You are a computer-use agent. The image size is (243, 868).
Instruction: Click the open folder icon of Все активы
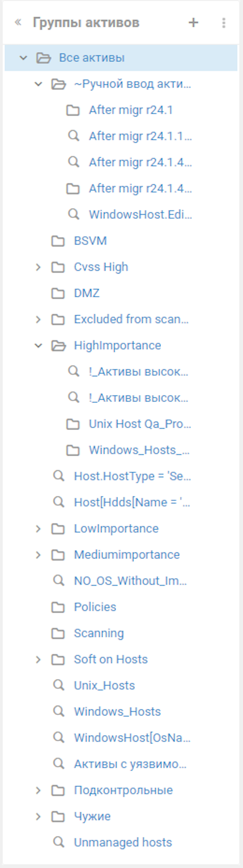(44, 58)
